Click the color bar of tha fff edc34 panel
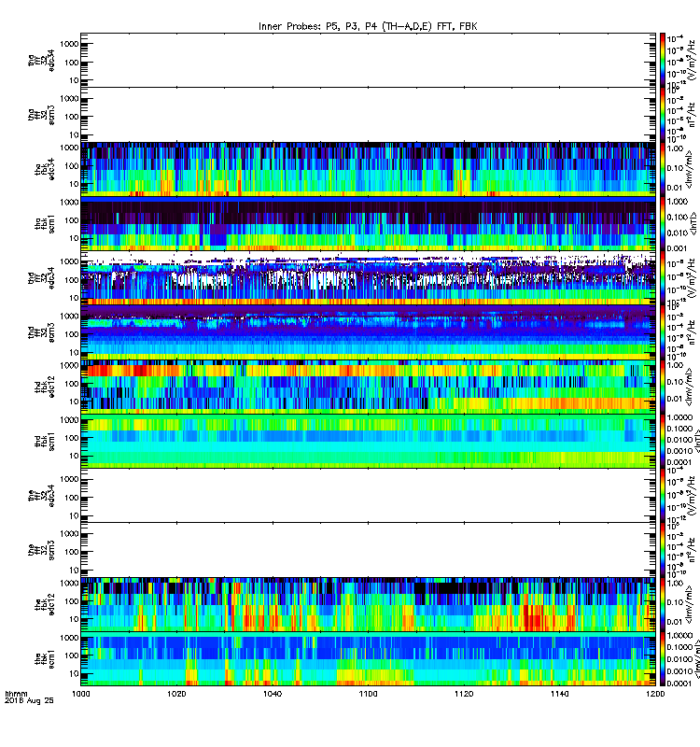This screenshot has height=747, width=700. (663, 60)
